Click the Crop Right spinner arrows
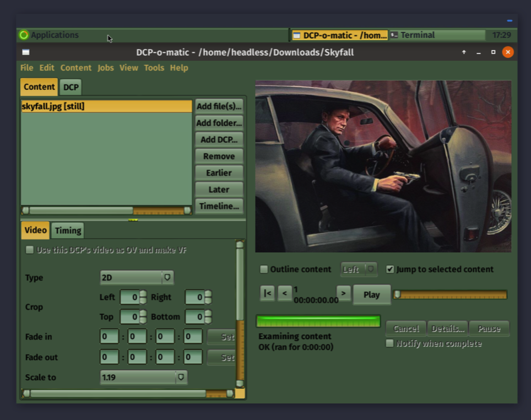The height and width of the screenshot is (420, 531). pyautogui.click(x=208, y=297)
